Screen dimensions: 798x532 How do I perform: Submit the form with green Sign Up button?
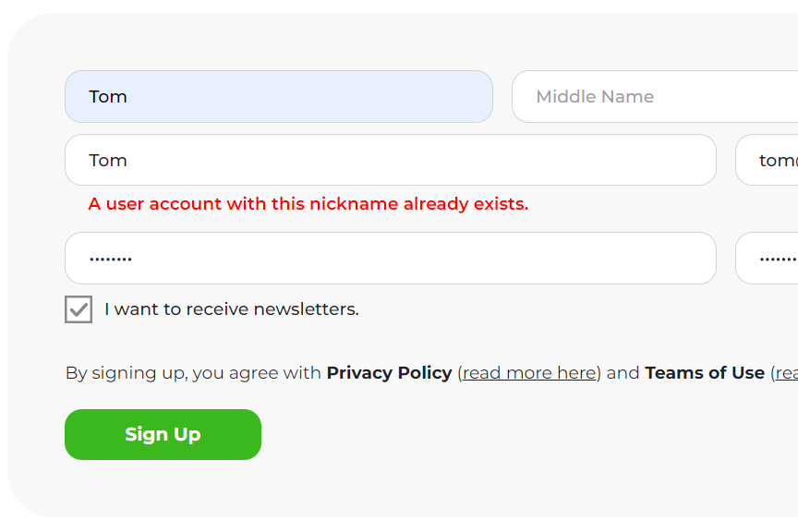(x=163, y=434)
